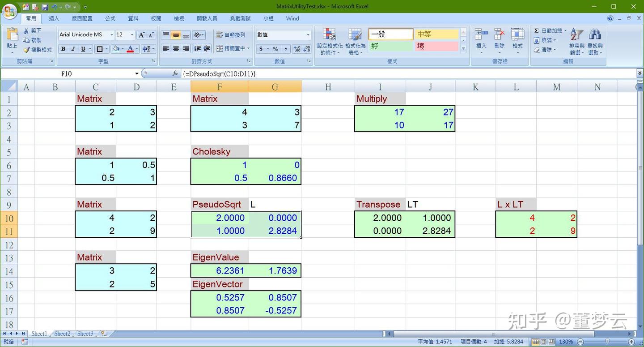Click the 插入 cells button
644x347 pixels.
(x=481, y=41)
